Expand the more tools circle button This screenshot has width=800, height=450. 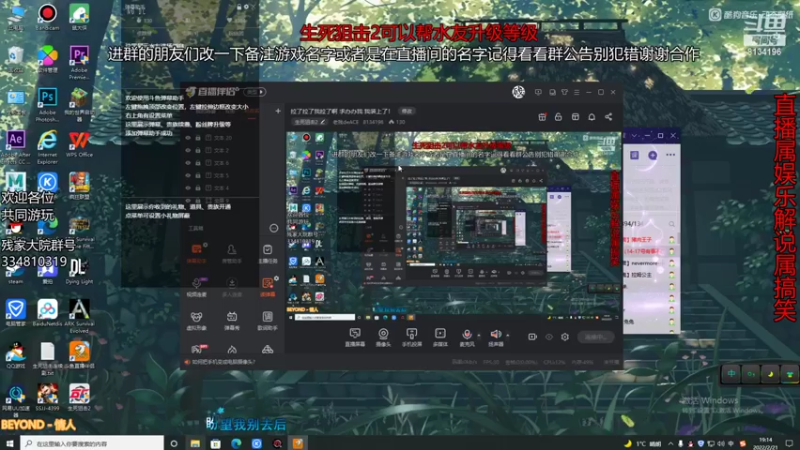point(274,228)
